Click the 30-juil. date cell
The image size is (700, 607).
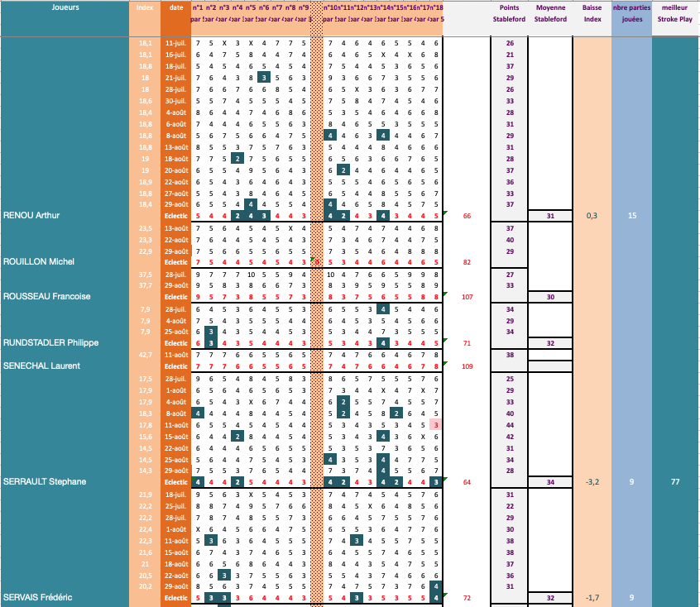click(176, 102)
